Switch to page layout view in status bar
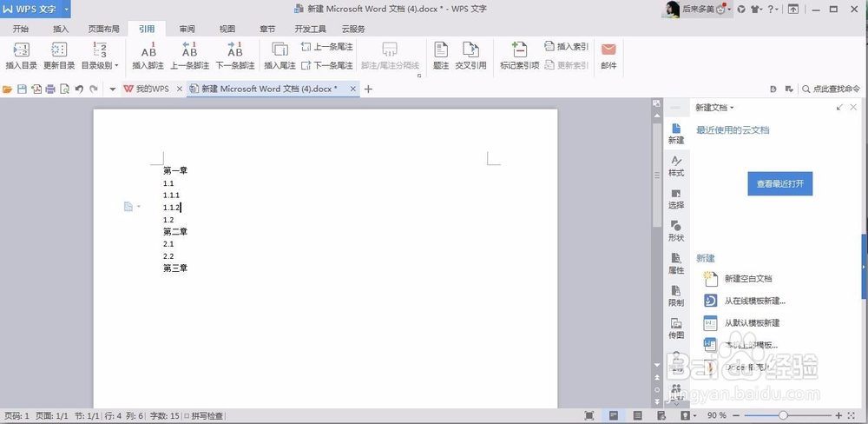The image size is (868, 424). [x=614, y=415]
